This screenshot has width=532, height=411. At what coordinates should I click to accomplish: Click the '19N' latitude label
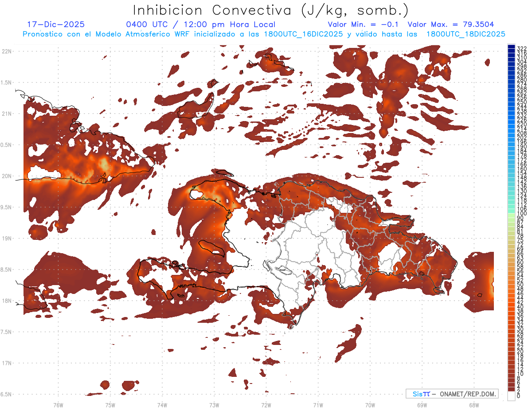coord(6,239)
